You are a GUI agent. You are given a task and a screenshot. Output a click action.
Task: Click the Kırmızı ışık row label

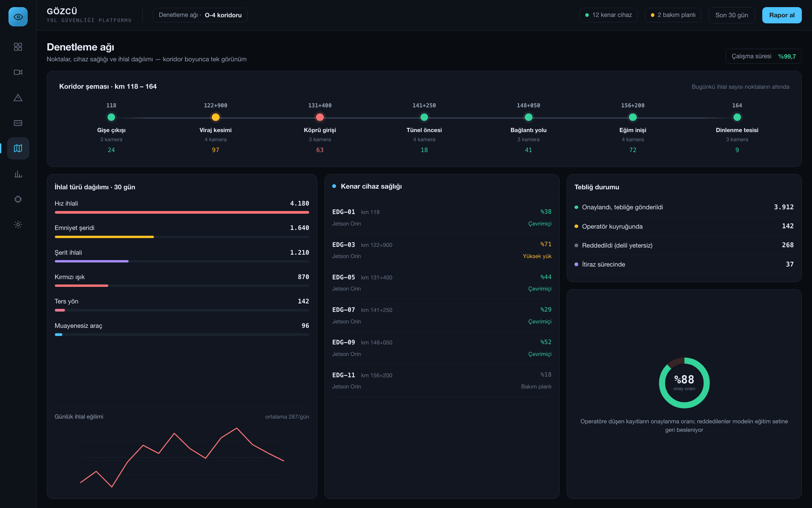click(x=69, y=277)
